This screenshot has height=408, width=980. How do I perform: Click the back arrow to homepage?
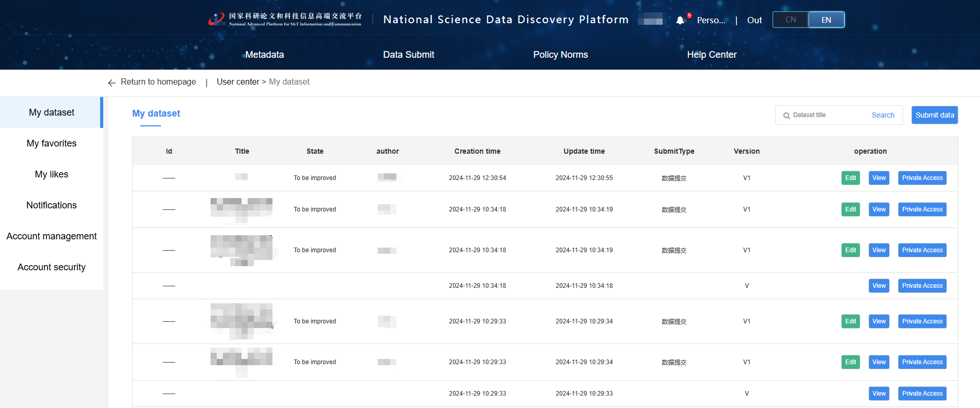111,83
